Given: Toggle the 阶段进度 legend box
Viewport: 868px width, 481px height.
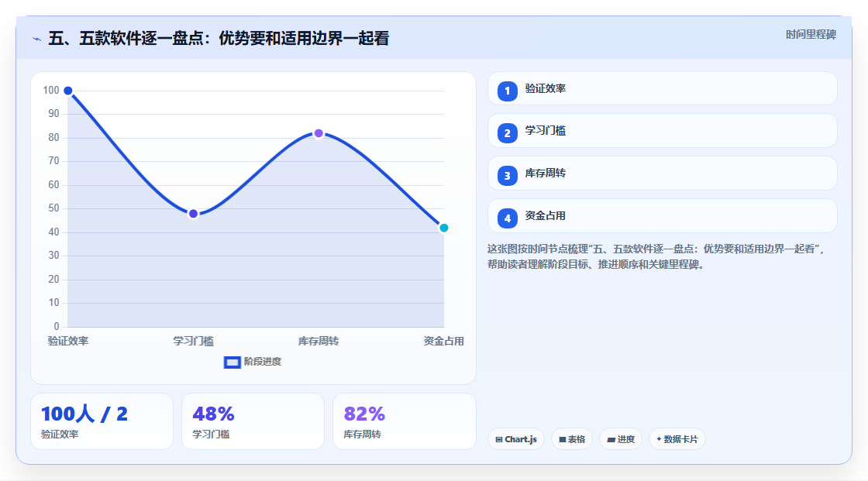Looking at the screenshot, I should coord(232,362).
